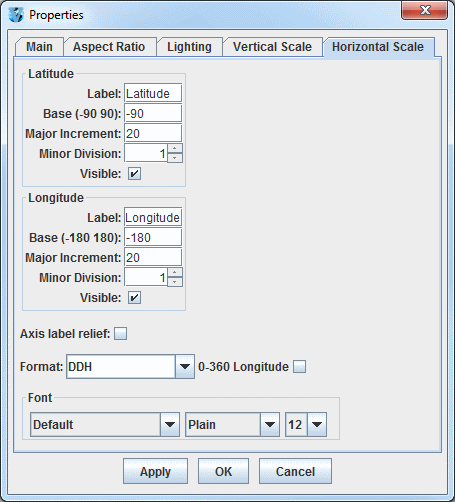
Task: Close the Properties dialog with X button
Action: (x=425, y=10)
